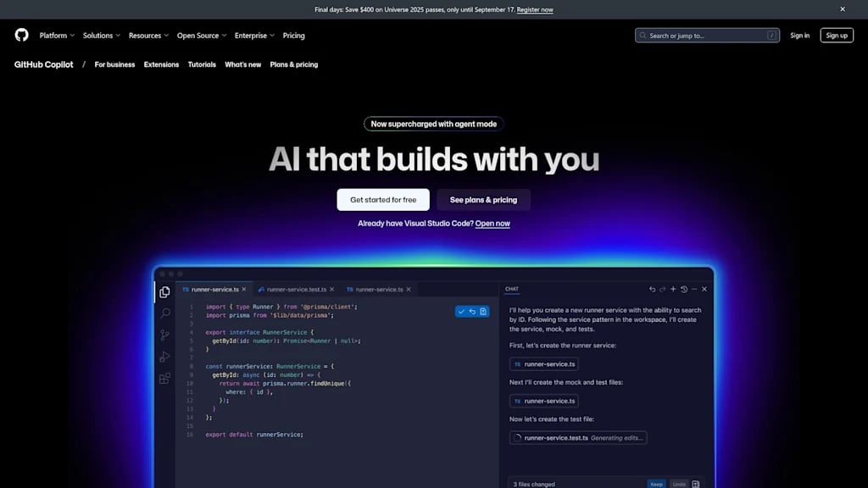Switch to the runner-service.test.ts tab
Image resolution: width=868 pixels, height=488 pixels.
pyautogui.click(x=294, y=289)
